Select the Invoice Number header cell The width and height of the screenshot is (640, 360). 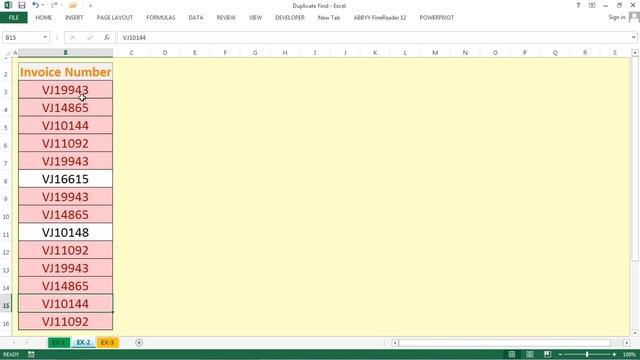[65, 72]
